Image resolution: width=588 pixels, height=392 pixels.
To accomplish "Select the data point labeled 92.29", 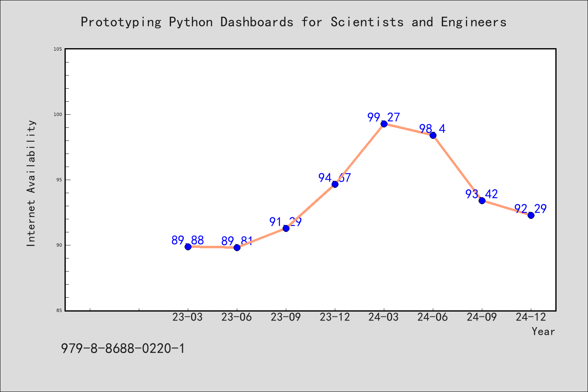I will tap(531, 215).
